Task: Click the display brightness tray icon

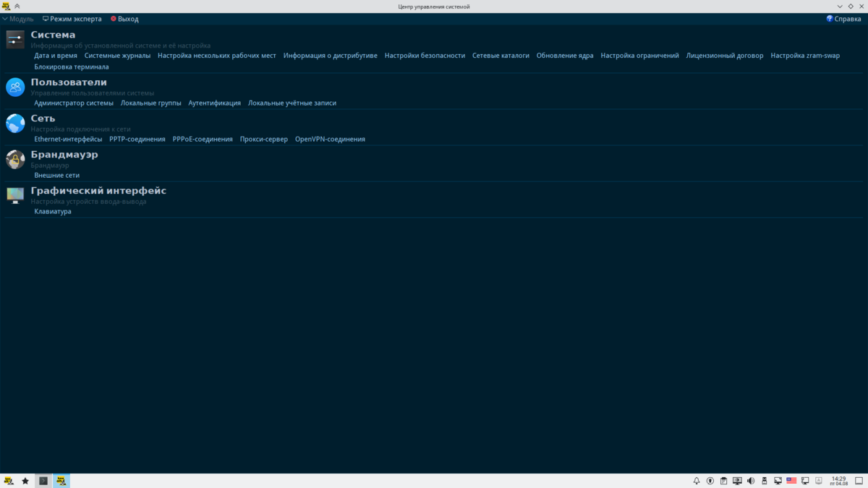Action: pos(737,481)
